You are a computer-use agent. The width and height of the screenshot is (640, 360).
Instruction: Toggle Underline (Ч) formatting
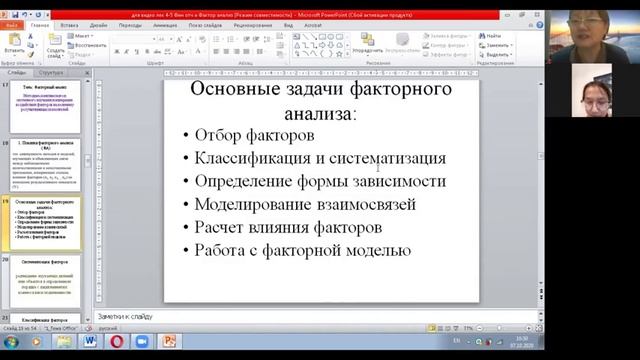136,52
